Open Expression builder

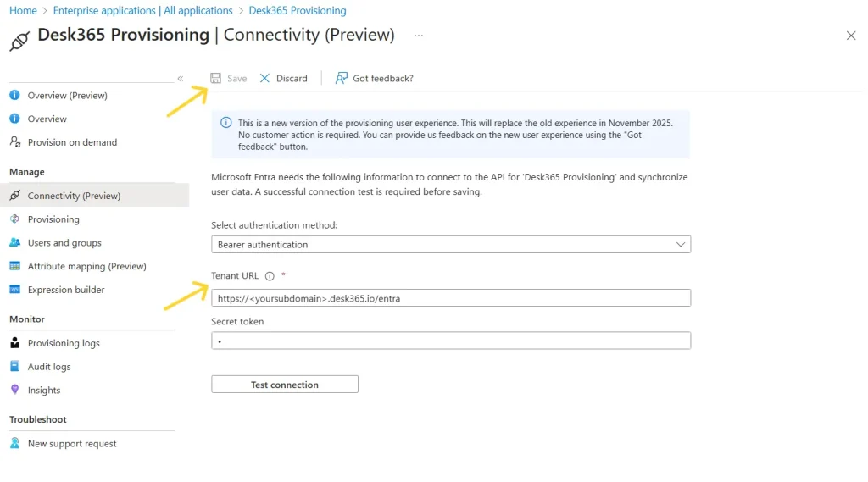(66, 290)
